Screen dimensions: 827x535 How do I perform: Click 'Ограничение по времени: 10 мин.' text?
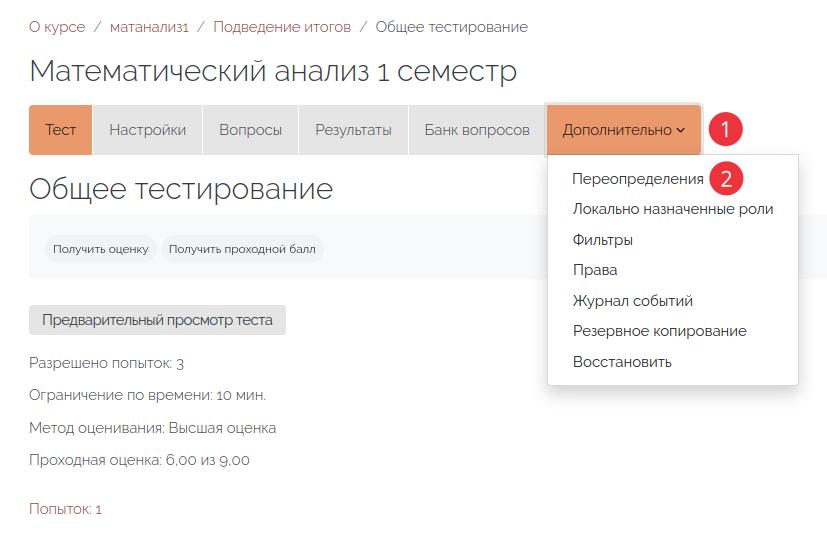tap(148, 395)
